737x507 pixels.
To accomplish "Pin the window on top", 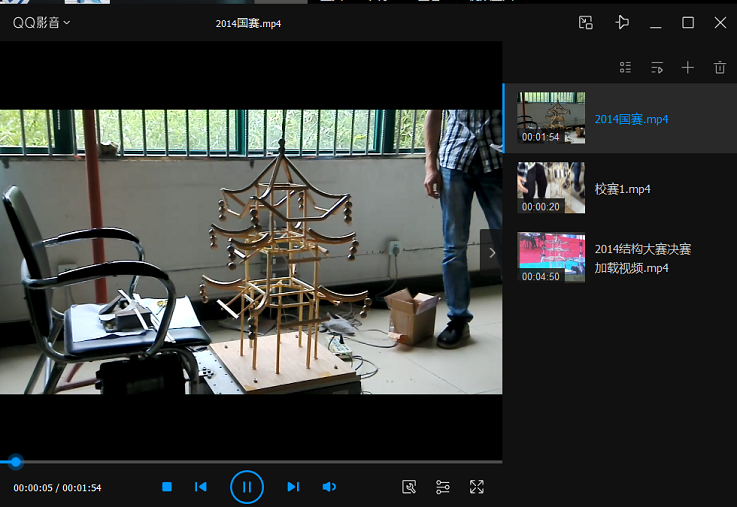I will tap(622, 23).
